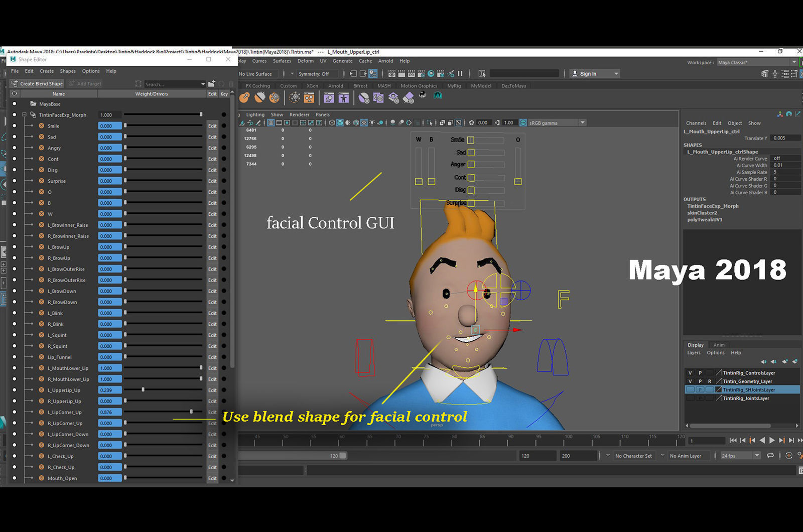Select TintinFaceExp_Morph in OUTPUTS

(713, 206)
